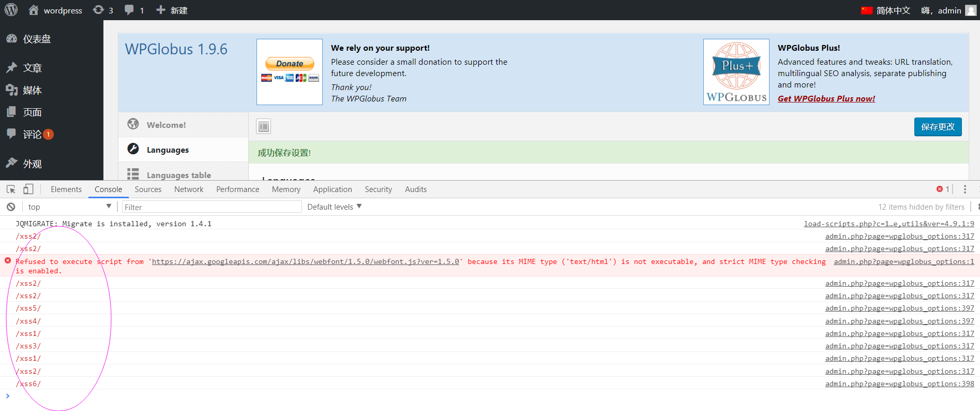
Task: Select the Languages table section
Action: (183, 172)
